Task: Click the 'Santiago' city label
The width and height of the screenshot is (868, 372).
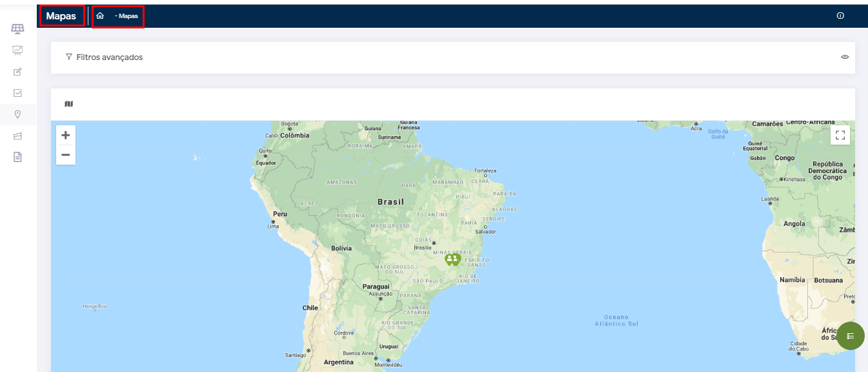Action: point(295,355)
